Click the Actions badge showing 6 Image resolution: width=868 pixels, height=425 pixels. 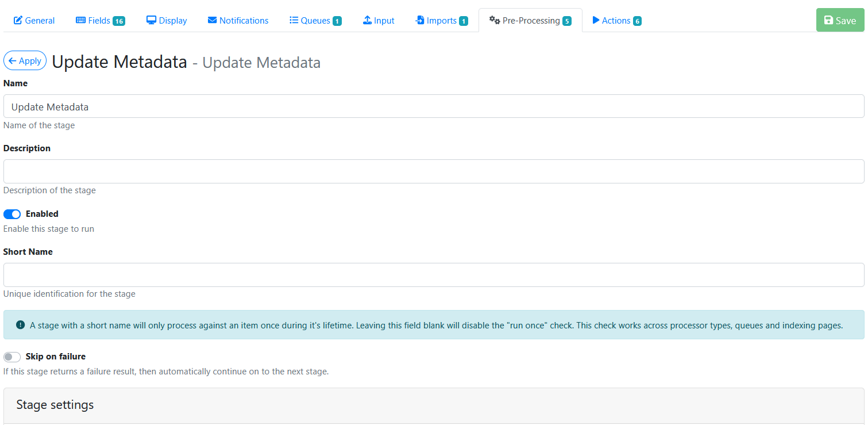tap(637, 21)
